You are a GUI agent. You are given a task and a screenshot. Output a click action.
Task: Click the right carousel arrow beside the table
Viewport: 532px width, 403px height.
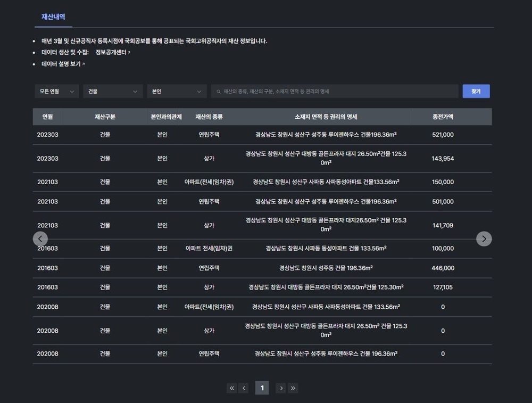484,239
